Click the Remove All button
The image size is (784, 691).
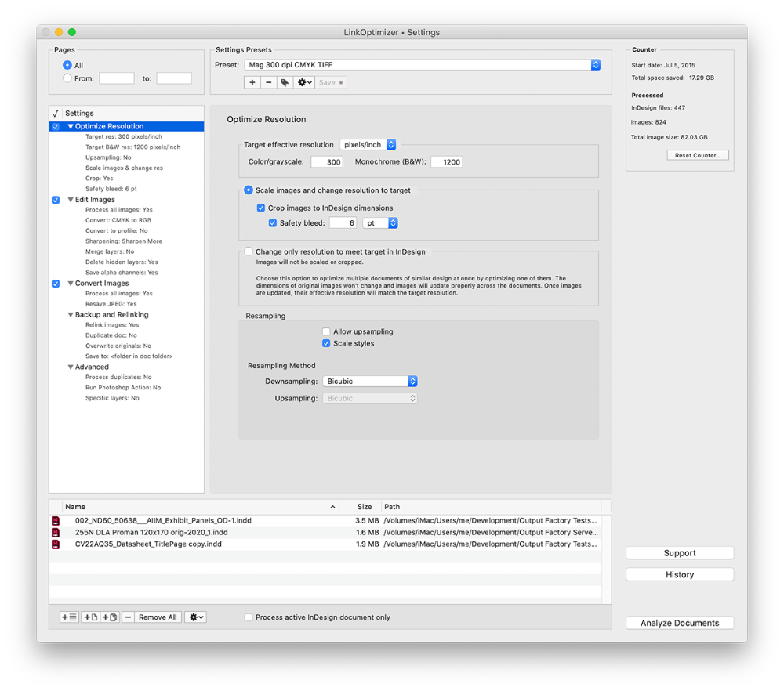(158, 617)
